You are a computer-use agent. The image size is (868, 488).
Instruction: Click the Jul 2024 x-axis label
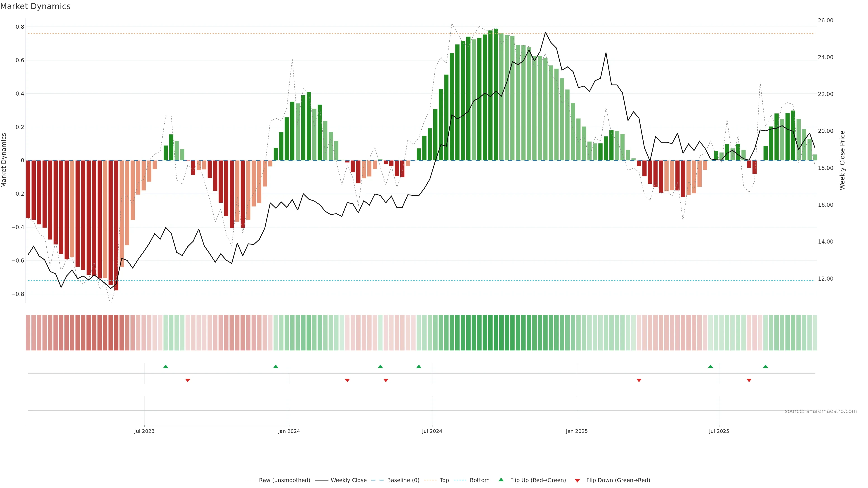pyautogui.click(x=432, y=431)
